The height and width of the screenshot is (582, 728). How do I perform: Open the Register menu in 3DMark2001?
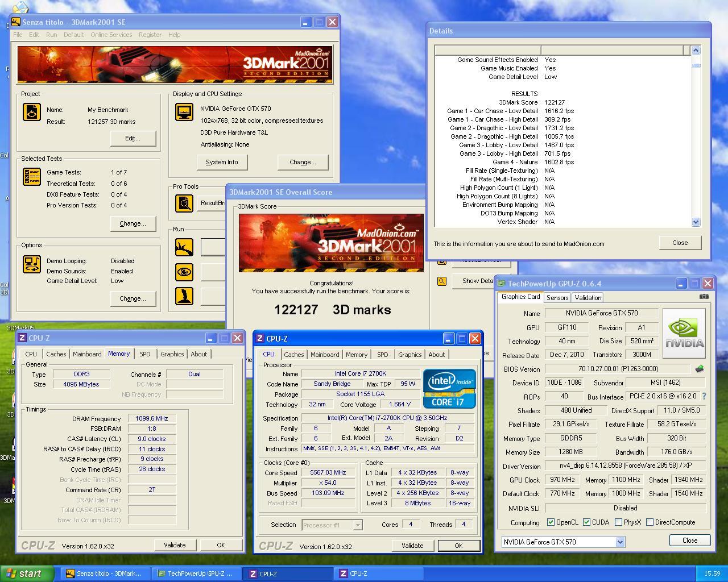pos(150,35)
